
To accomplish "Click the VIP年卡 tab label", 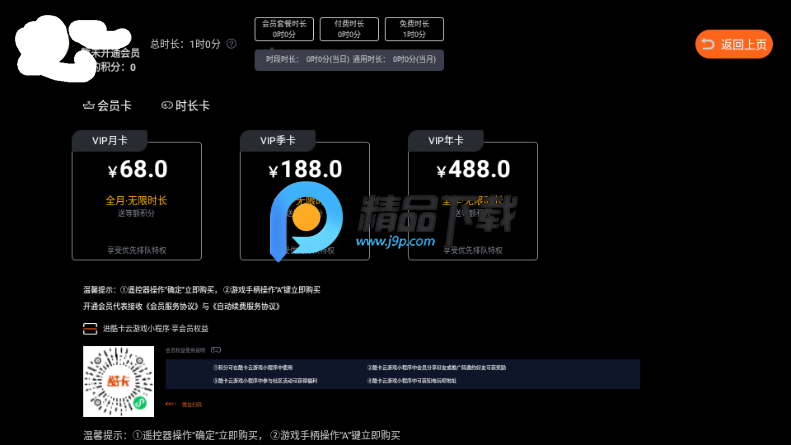I will point(445,141).
